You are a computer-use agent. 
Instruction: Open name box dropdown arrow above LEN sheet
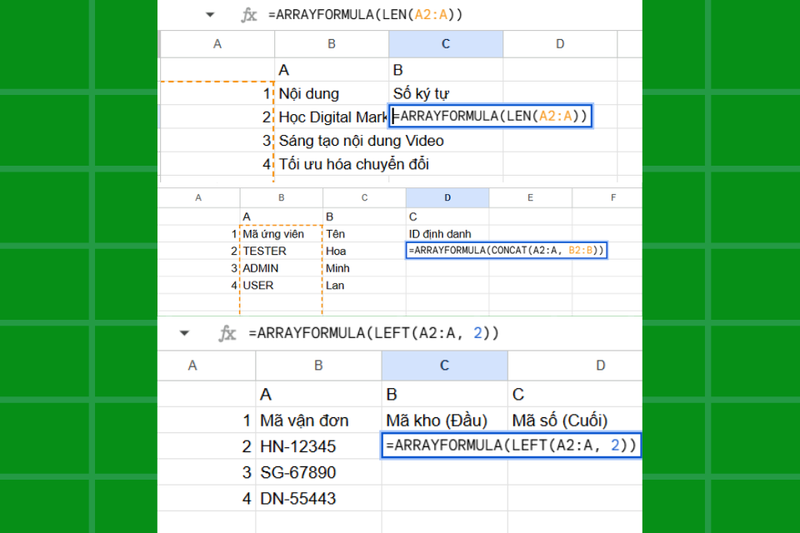210,15
